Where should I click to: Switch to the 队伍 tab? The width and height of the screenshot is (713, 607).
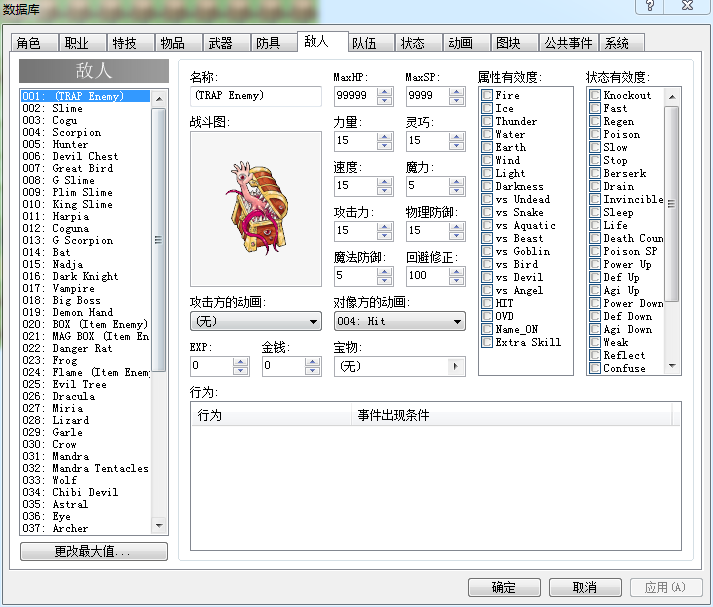pyautogui.click(x=371, y=43)
